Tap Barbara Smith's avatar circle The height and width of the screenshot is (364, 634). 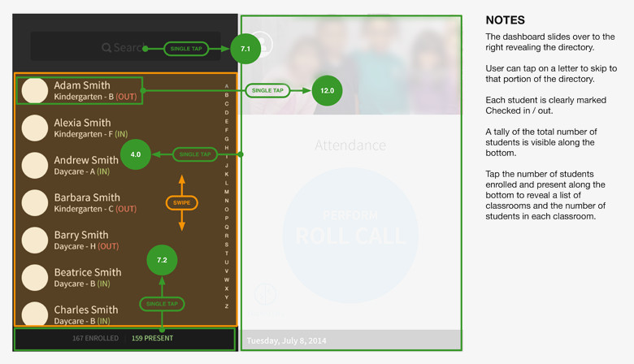(35, 202)
